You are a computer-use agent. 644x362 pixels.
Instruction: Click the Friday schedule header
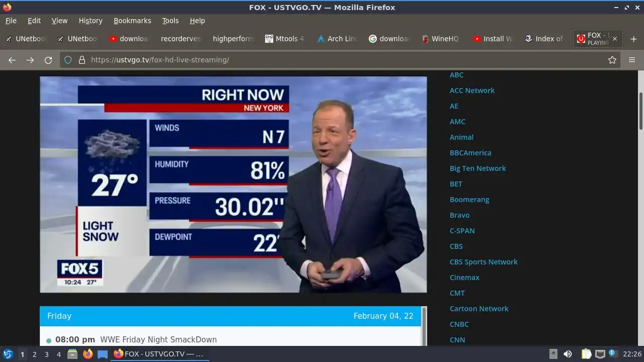(x=230, y=316)
